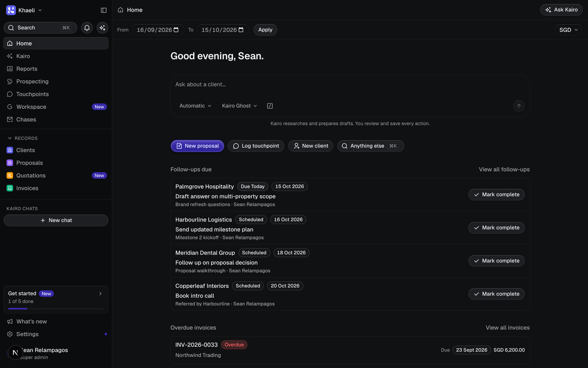Open the From date calendar picker icon
Screen dimensions: 588x368
tap(176, 30)
